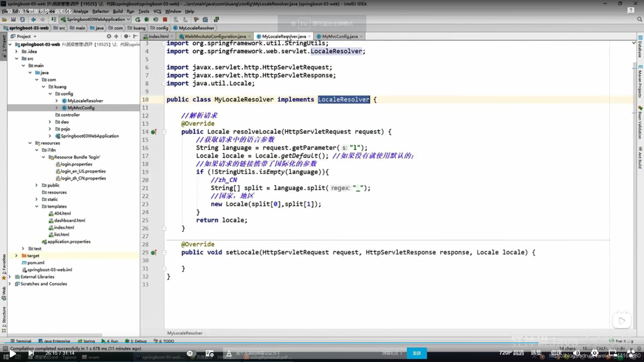The image size is (644, 362).
Task: Collapse the src folder
Action: click(16, 59)
